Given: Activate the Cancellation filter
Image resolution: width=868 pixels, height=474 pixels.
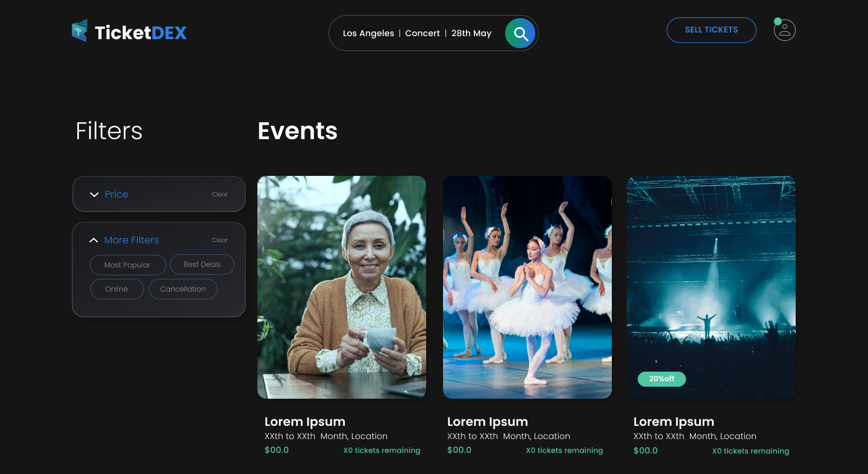Looking at the screenshot, I should pos(183,288).
